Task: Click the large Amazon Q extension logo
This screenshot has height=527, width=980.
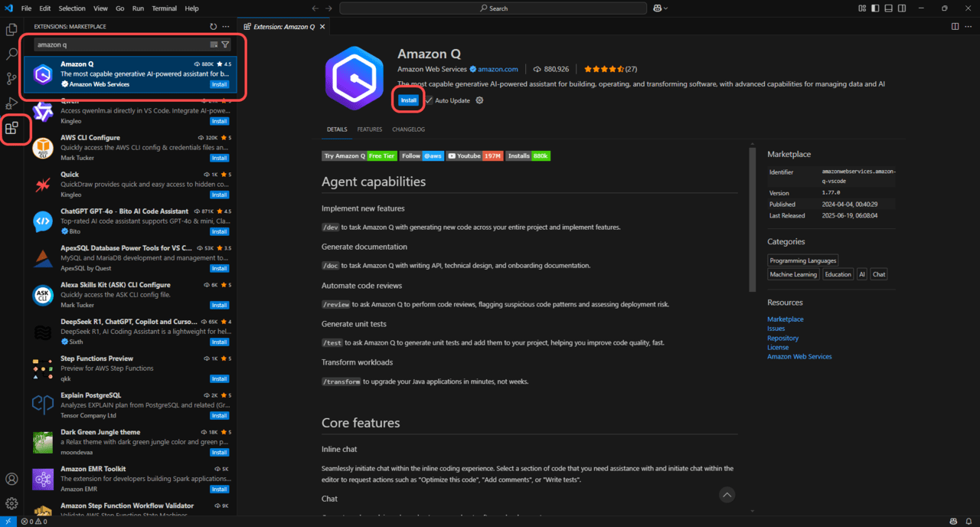Action: click(354, 78)
